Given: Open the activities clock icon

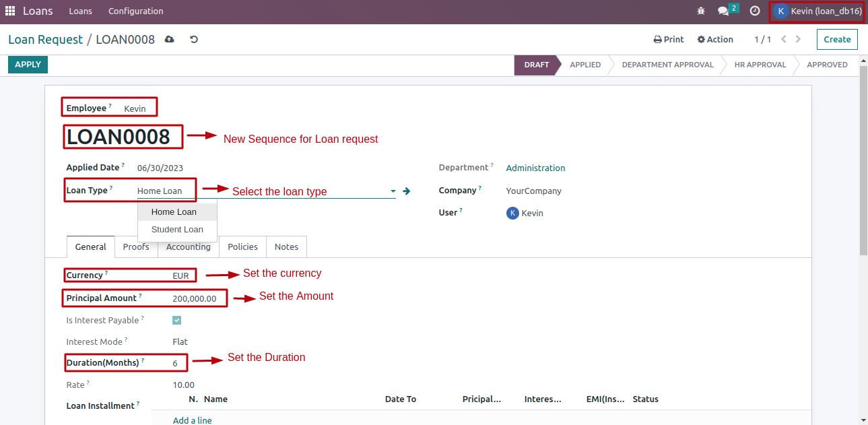Looking at the screenshot, I should (x=755, y=11).
